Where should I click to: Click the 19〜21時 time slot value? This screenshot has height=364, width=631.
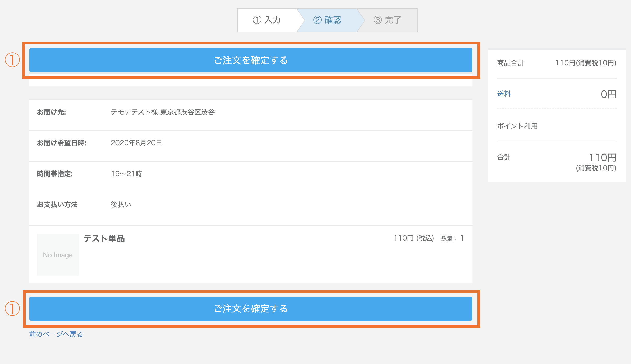pyautogui.click(x=126, y=174)
